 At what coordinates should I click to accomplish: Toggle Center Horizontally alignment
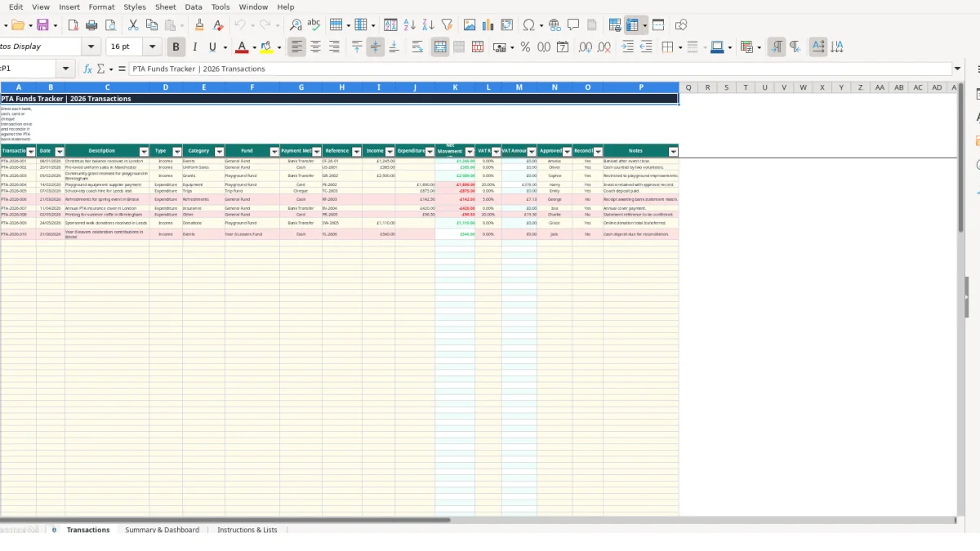(x=315, y=47)
